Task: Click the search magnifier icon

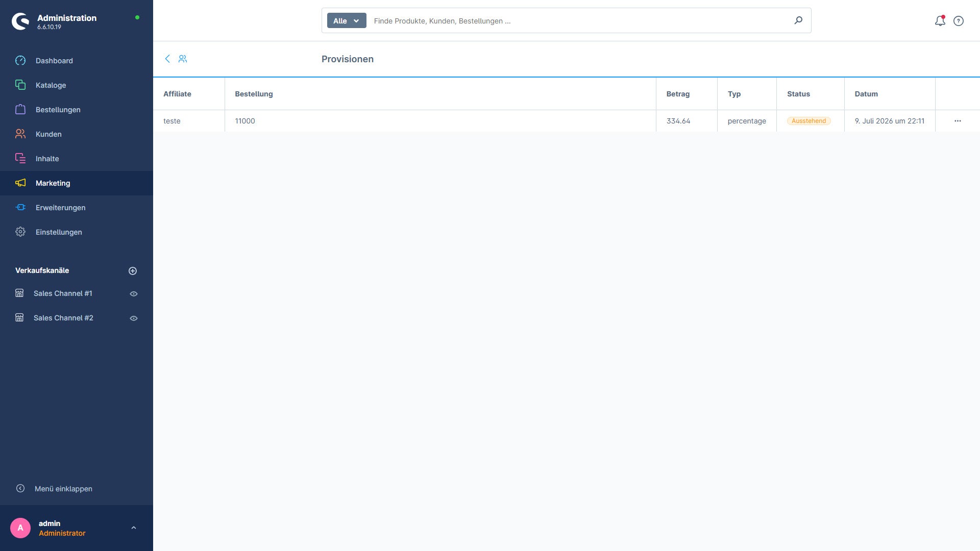Action: tap(798, 20)
